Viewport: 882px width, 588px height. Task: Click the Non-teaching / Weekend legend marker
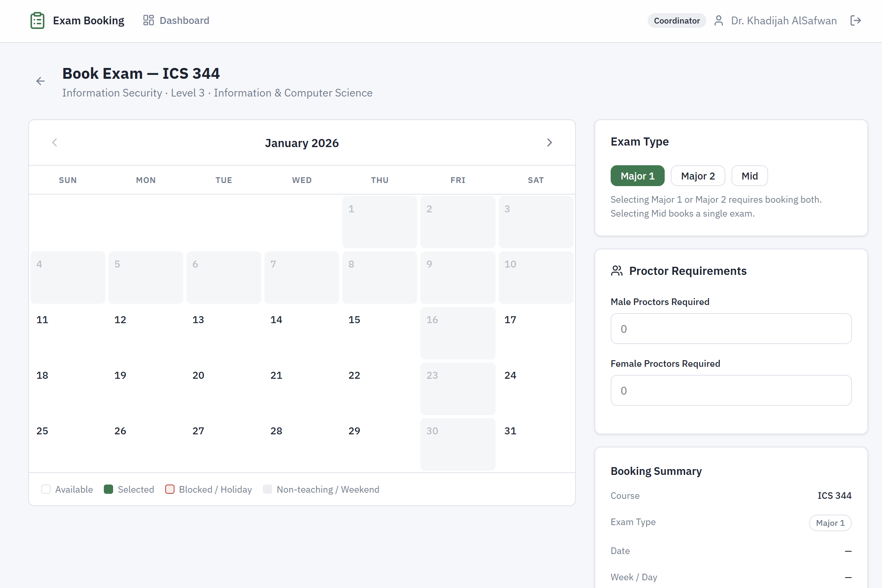point(267,489)
